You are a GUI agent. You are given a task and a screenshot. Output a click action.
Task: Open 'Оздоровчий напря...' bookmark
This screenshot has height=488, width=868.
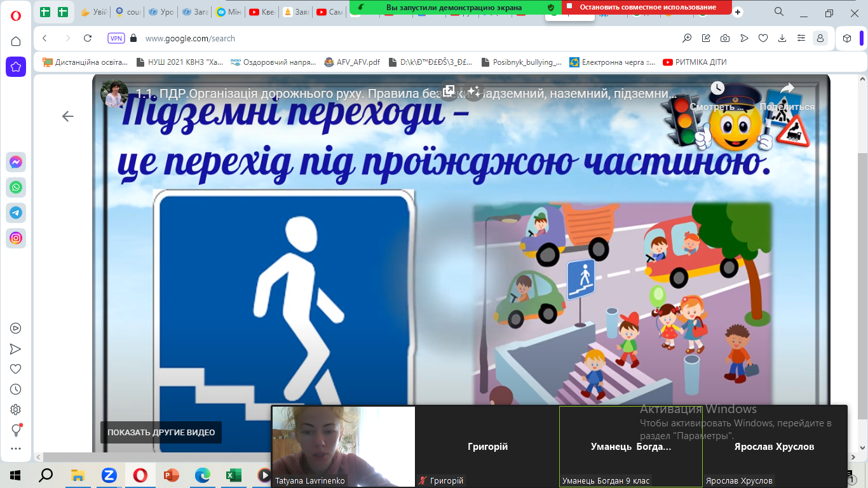point(273,62)
